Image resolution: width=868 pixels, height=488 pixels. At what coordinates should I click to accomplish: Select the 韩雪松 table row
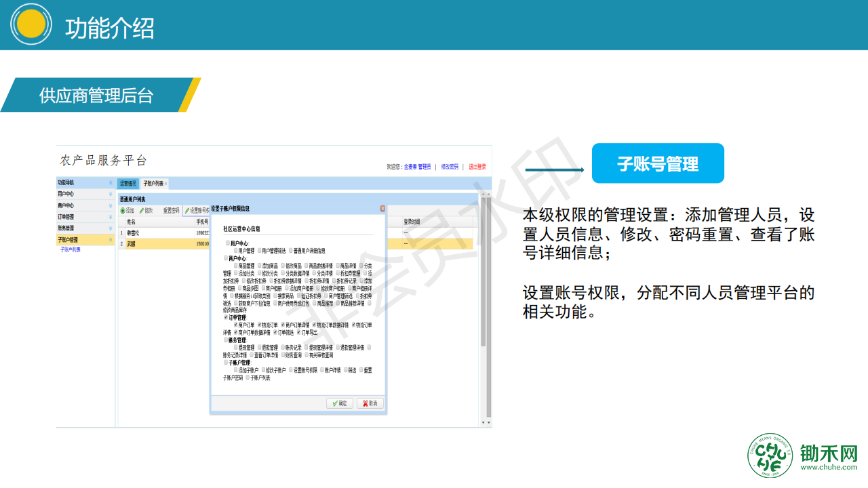point(296,233)
